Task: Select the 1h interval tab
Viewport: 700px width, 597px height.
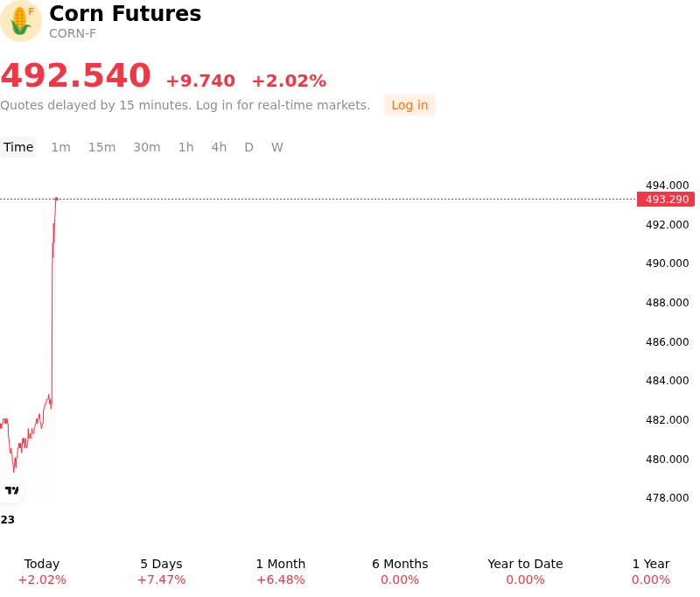Action: point(186,147)
